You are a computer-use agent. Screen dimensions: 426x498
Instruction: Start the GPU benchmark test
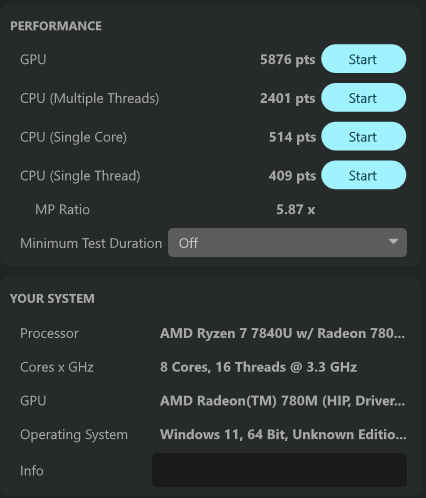(x=363, y=59)
